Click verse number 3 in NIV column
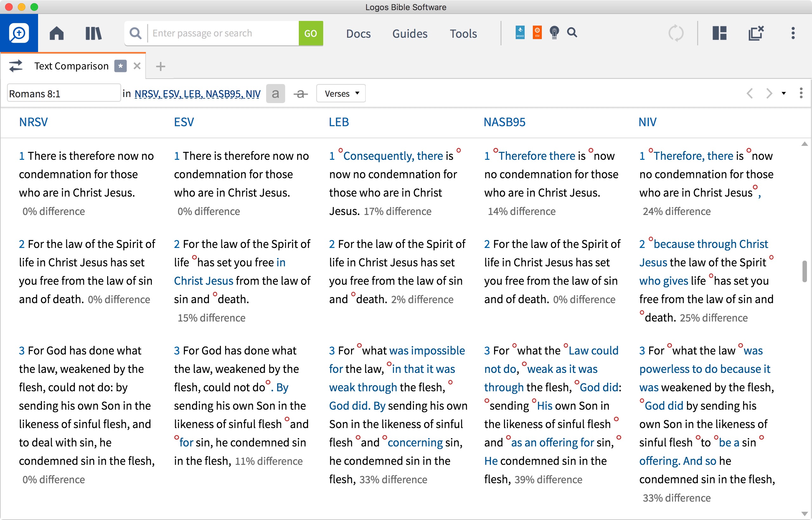The image size is (812, 520). point(642,351)
